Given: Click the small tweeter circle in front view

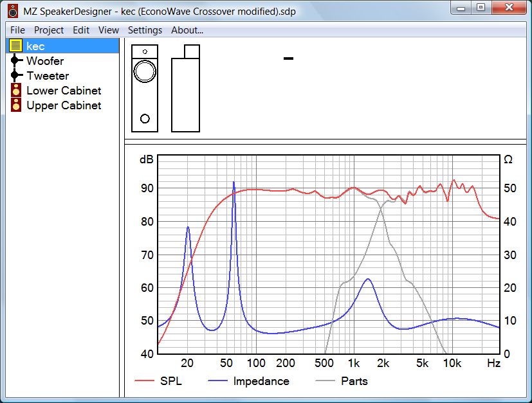Looking at the screenshot, I should click(x=145, y=52).
